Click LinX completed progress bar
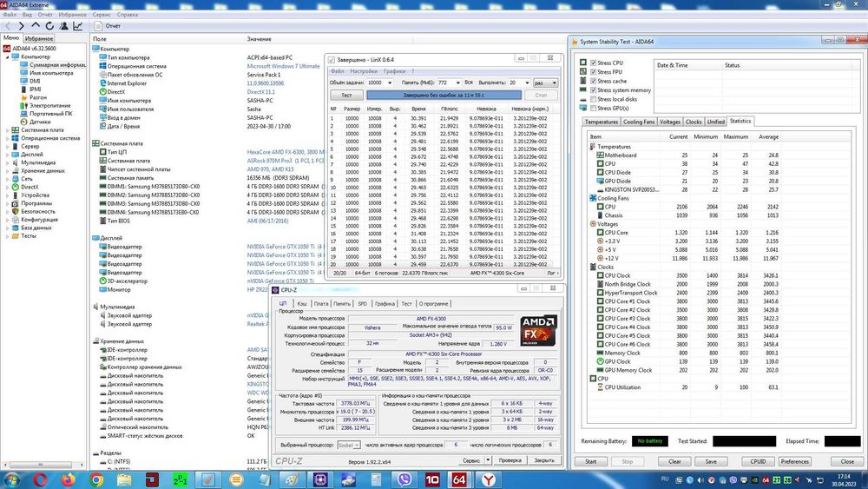Viewport: 868px width, 489px height. pos(443,96)
